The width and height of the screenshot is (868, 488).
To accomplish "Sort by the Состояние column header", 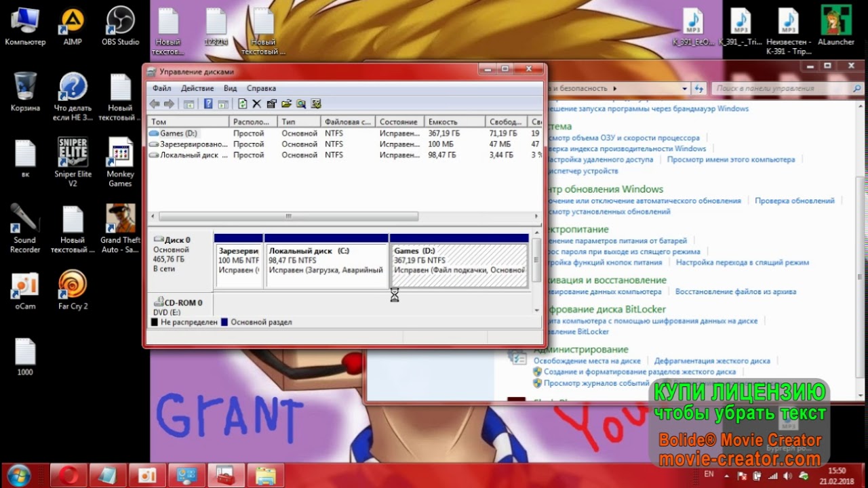I will (x=399, y=122).
